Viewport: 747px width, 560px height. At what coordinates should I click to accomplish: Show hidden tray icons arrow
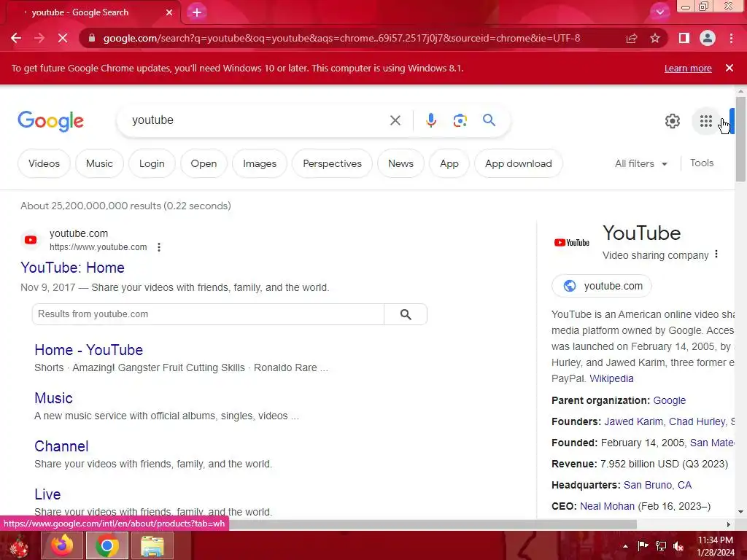click(625, 545)
